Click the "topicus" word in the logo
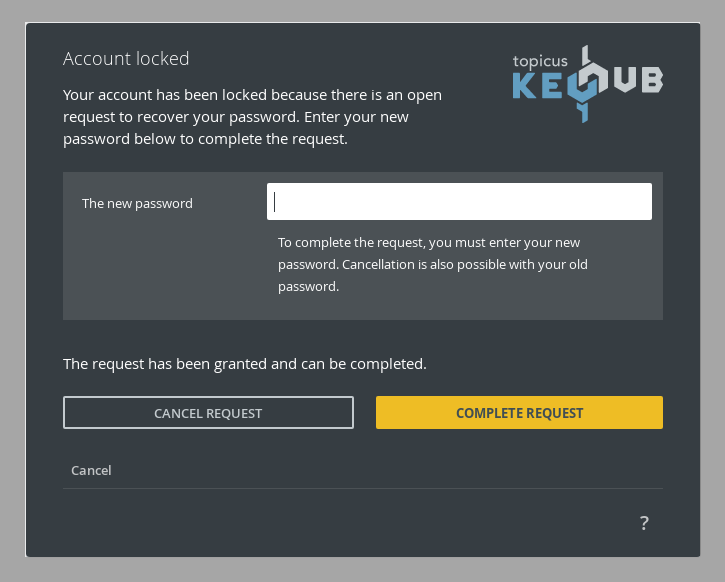725x582 pixels. coord(540,61)
